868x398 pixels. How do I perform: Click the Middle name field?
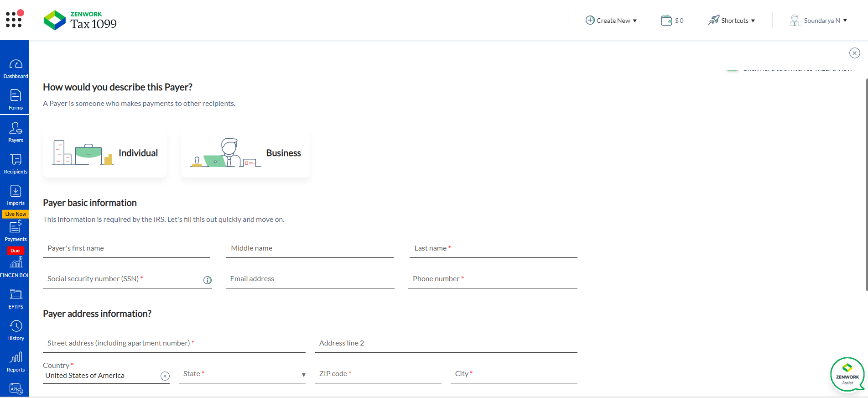tap(310, 248)
